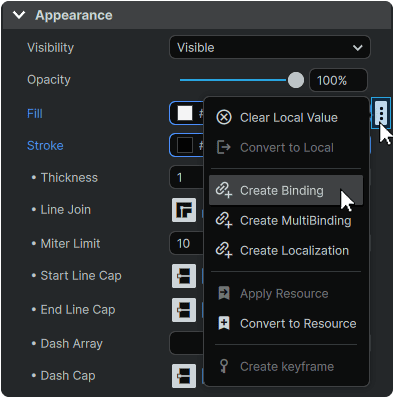The height and width of the screenshot is (398, 394).
Task: Select Create Localization menu item
Action: [286, 250]
